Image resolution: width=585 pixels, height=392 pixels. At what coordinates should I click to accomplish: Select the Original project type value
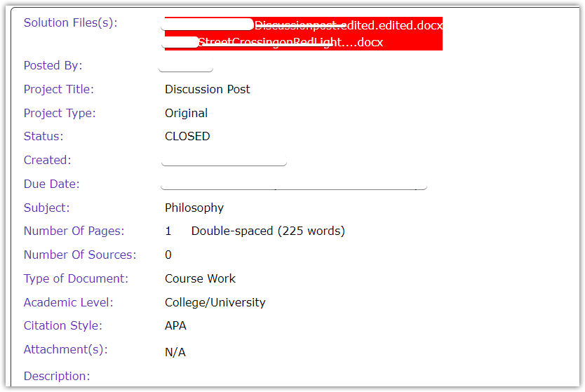[x=186, y=113]
